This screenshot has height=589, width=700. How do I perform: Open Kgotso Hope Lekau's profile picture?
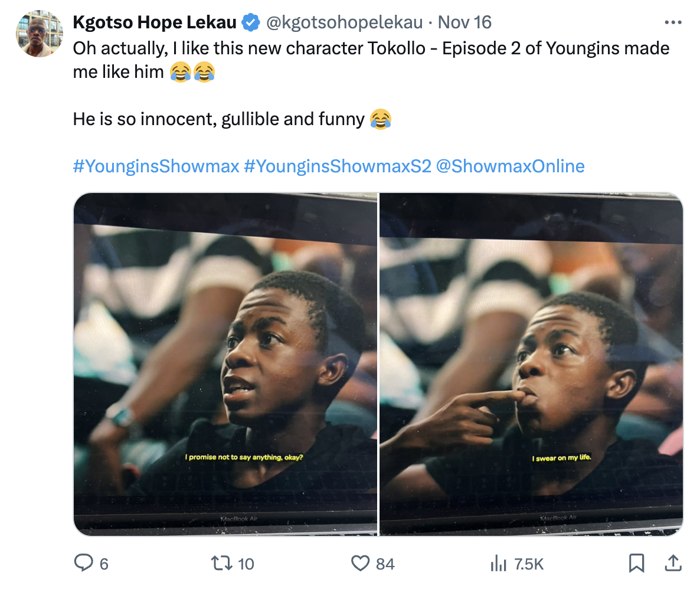pos(39,33)
